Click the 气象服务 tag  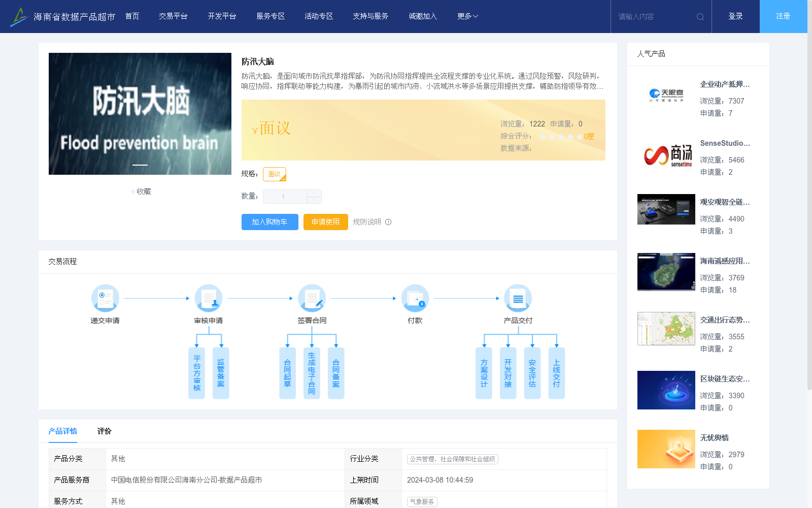point(422,502)
